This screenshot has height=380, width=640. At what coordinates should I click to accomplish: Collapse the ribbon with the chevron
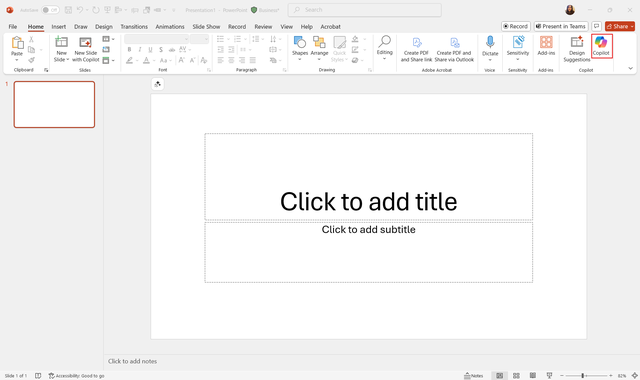click(x=631, y=68)
